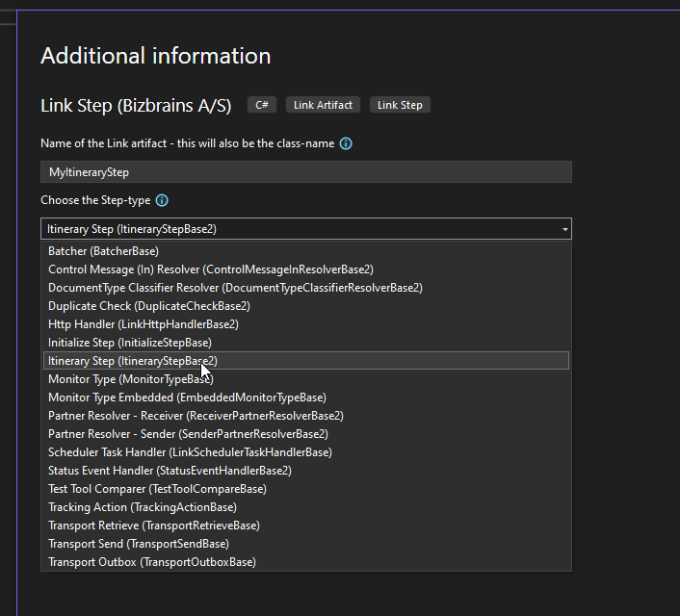Select Duplicate Check (DuplicateCheckBase2)
The width and height of the screenshot is (680, 616).
click(149, 306)
